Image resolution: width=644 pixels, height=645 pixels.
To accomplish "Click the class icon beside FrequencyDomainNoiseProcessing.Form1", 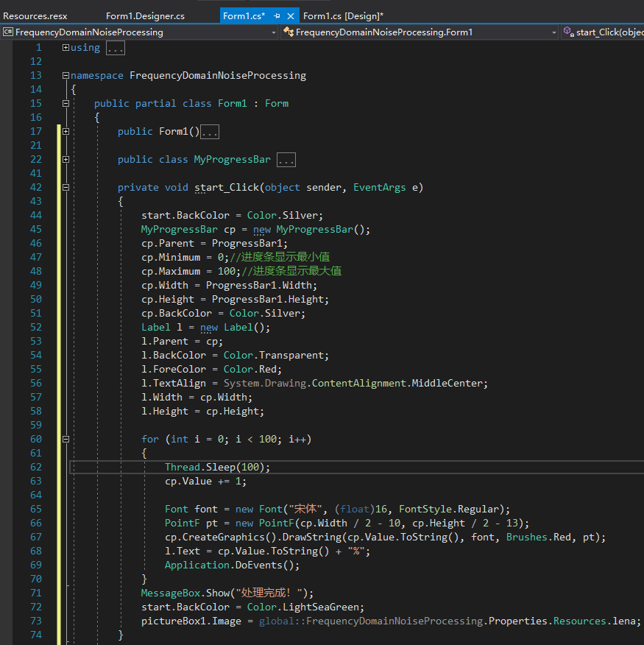I will coord(289,32).
